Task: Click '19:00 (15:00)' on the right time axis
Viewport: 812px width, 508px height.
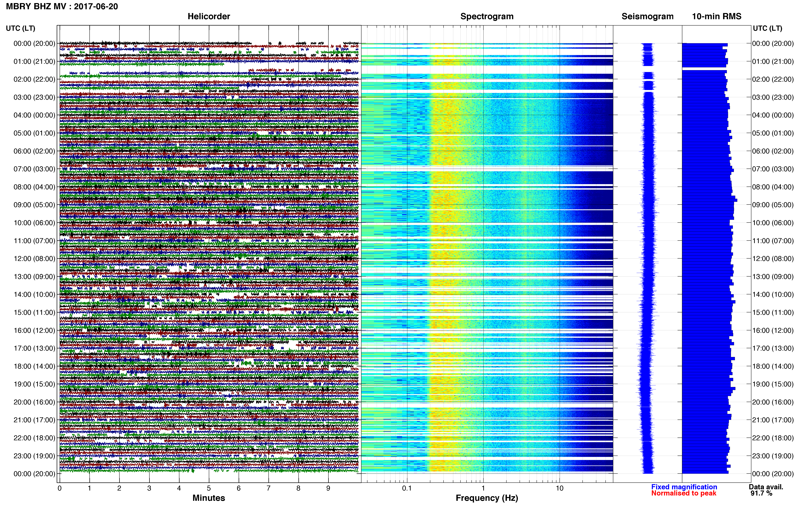Action: coord(773,384)
